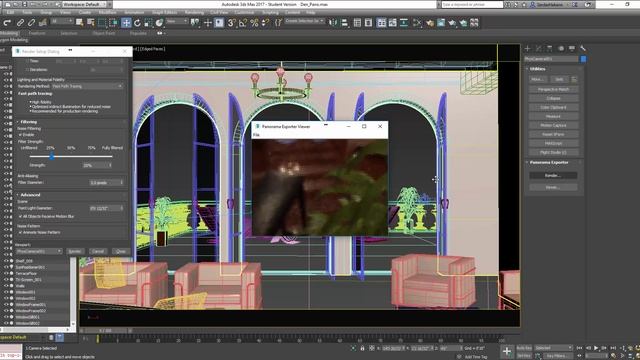
Task: Toggle the Iterations checkbox in Render Setup
Action: click(27, 70)
